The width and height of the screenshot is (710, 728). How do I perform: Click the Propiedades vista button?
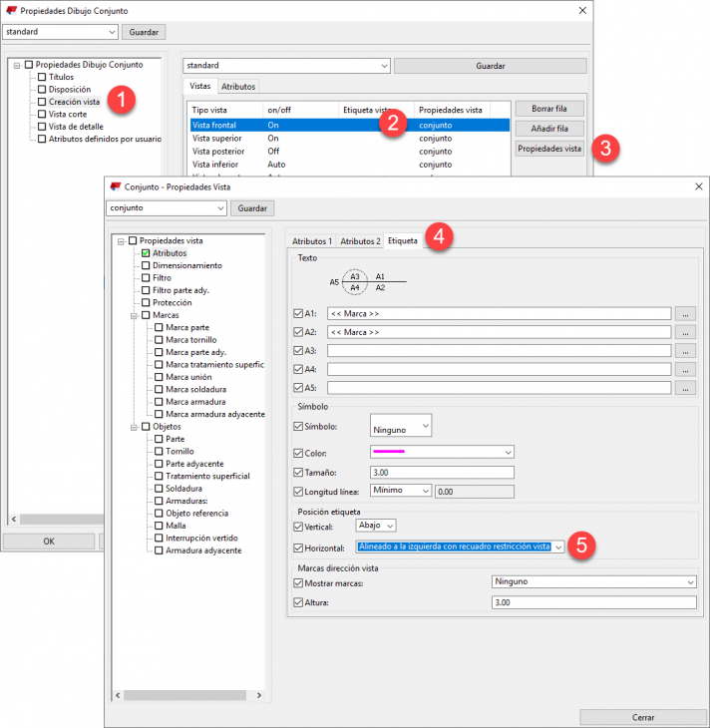coord(548,149)
